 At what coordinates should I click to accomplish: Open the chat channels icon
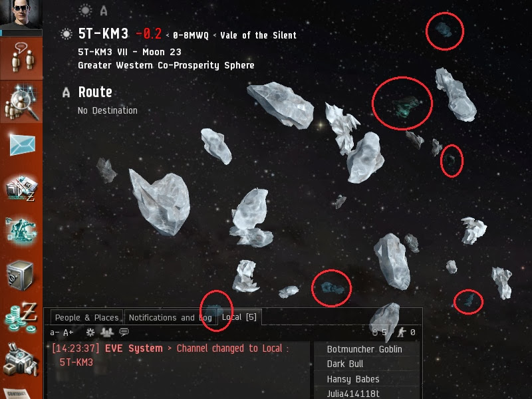tap(21, 58)
